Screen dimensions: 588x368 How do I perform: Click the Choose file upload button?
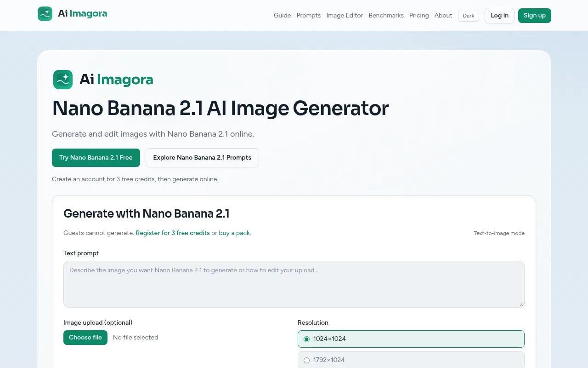click(85, 338)
